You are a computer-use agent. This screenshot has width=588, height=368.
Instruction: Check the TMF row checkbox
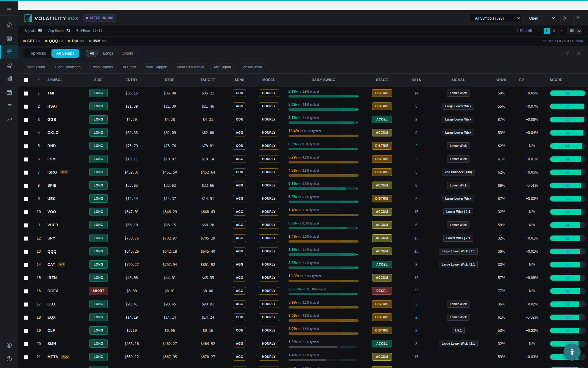click(26, 94)
